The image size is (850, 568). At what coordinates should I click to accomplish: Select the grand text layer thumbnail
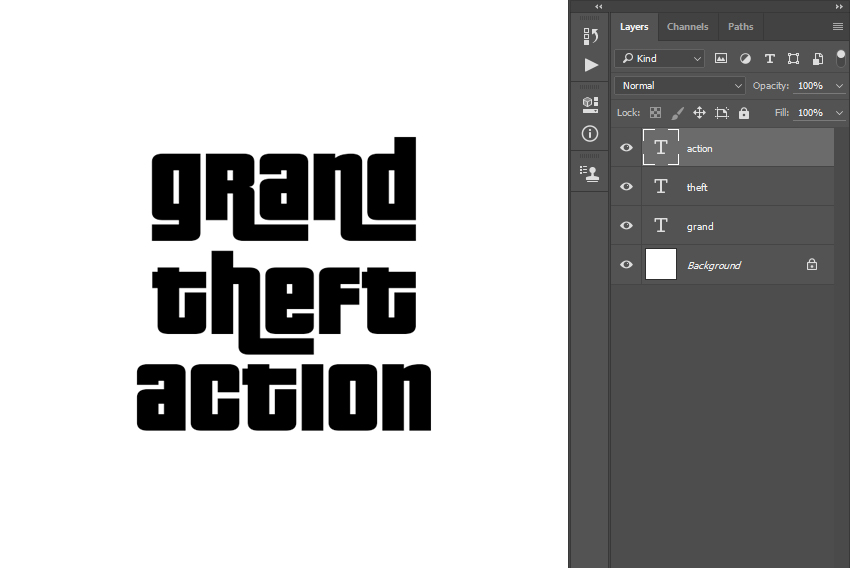pos(660,225)
